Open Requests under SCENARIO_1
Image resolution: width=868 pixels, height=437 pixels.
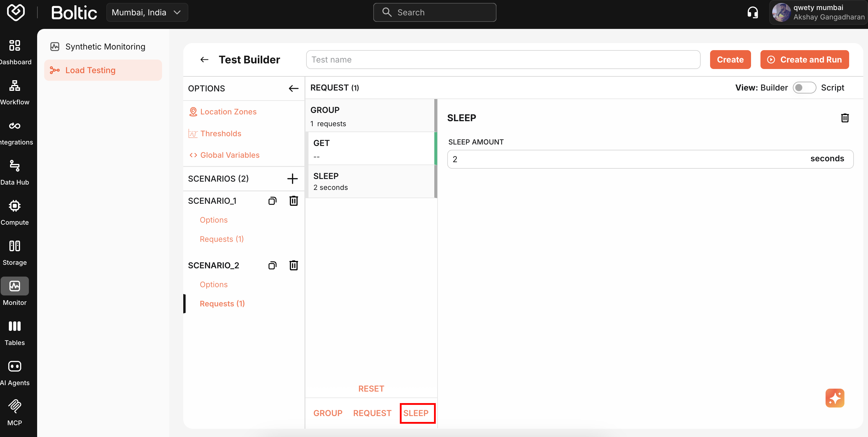click(221, 239)
